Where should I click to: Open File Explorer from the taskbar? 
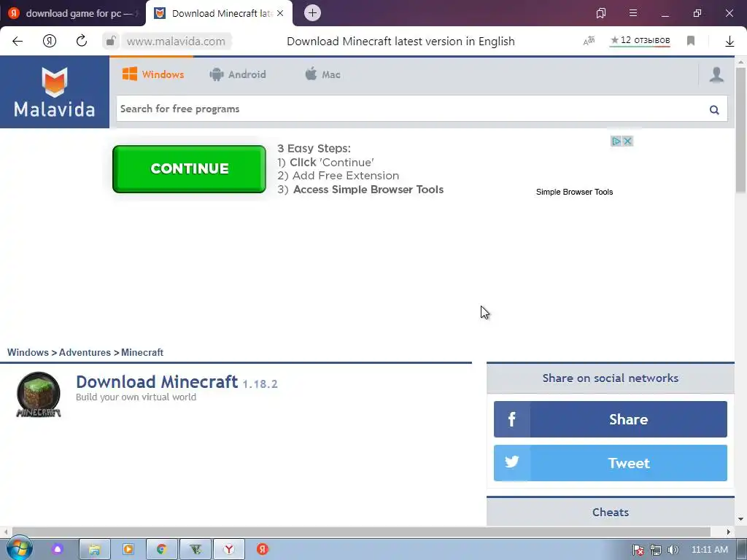(x=94, y=550)
